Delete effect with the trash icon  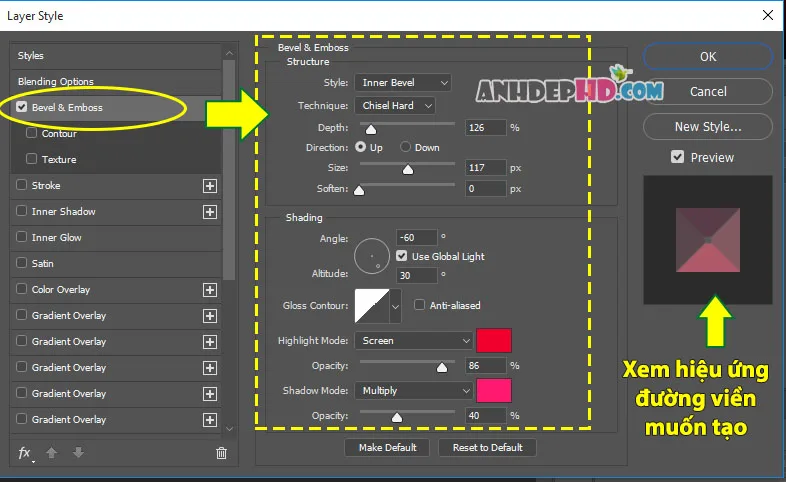pos(221,453)
